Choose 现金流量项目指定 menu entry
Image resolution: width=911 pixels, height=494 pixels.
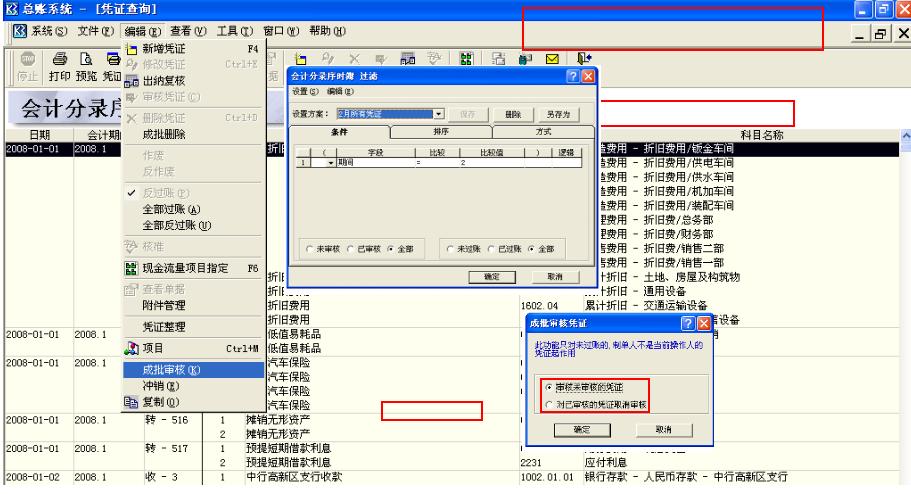tap(193, 269)
